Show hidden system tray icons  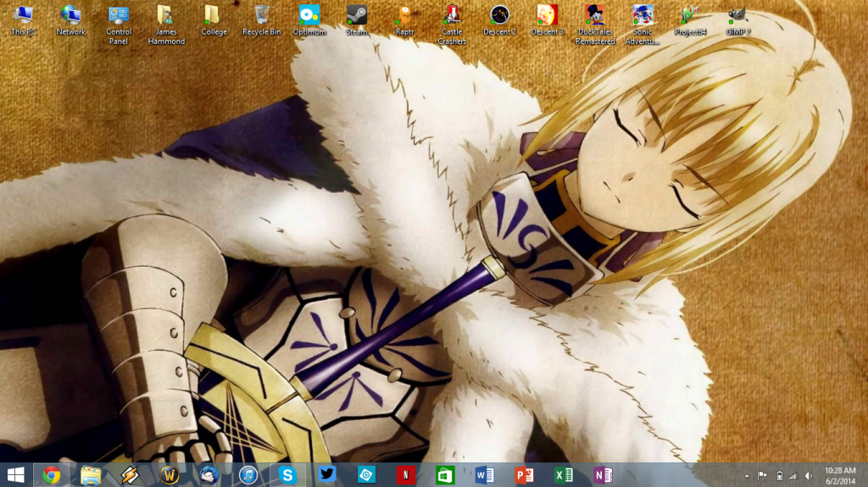pyautogui.click(x=747, y=476)
